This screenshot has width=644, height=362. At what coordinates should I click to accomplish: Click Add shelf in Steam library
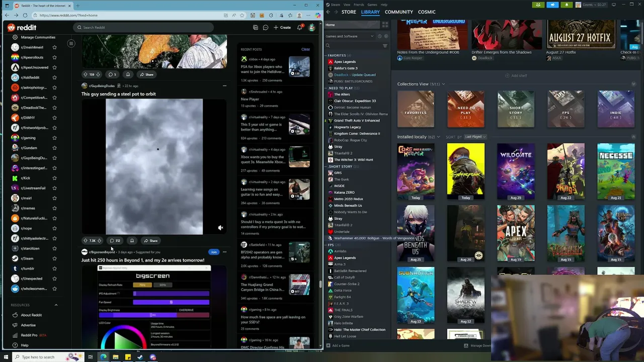pos(516,75)
